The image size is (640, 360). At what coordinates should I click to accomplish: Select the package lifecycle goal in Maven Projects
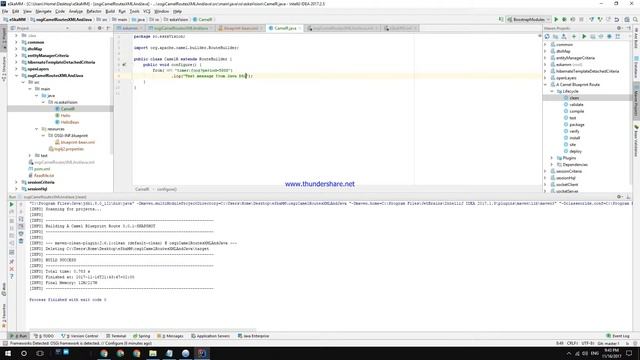point(577,124)
